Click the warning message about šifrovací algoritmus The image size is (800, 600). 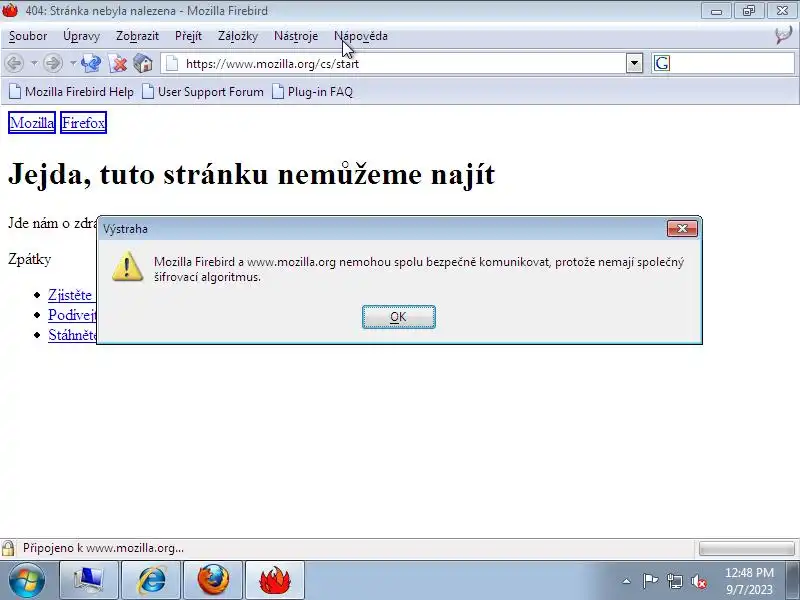(419, 269)
